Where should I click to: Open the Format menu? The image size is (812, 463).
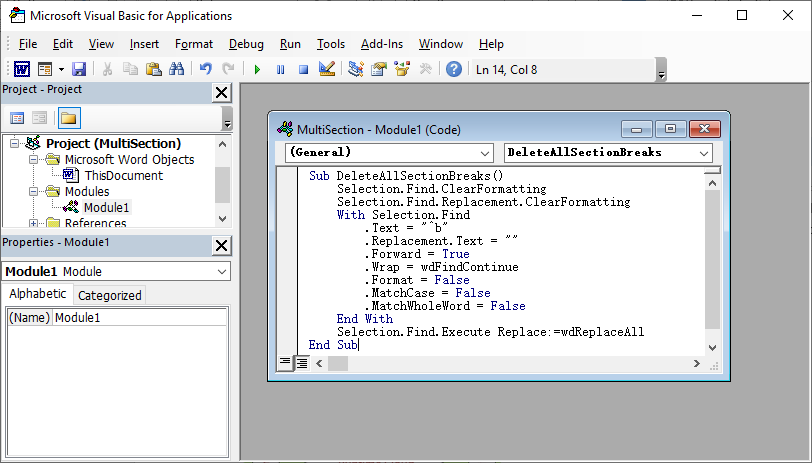coord(194,44)
